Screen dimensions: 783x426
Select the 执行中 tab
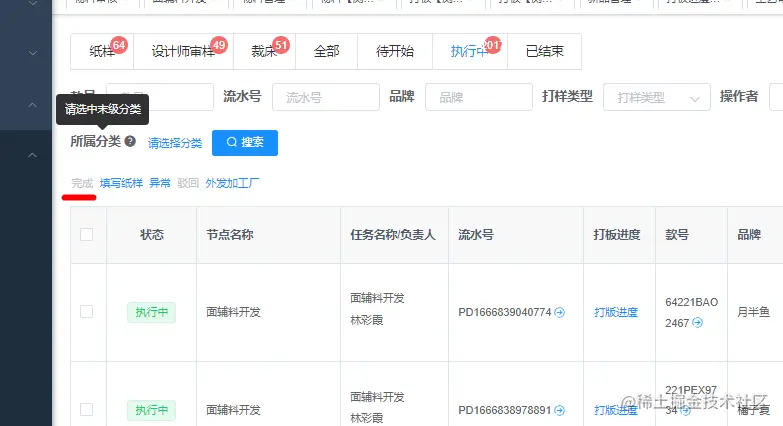(x=469, y=51)
